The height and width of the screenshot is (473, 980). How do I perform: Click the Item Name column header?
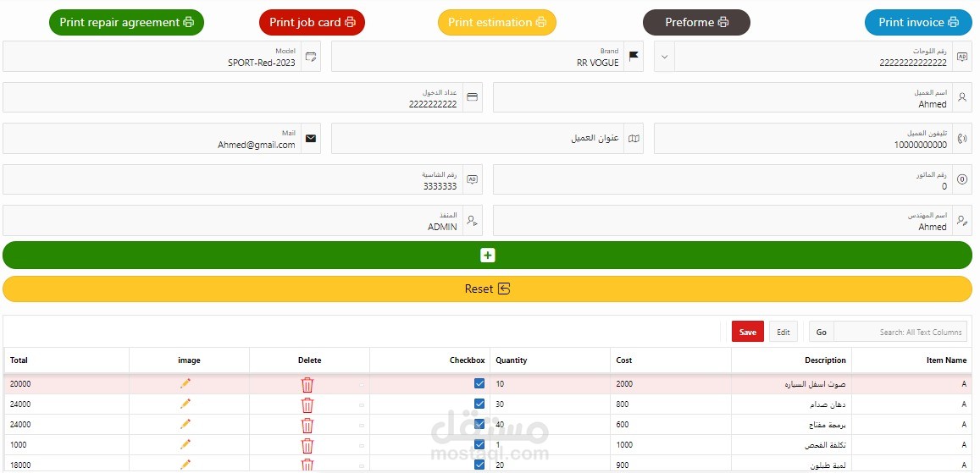(912, 360)
